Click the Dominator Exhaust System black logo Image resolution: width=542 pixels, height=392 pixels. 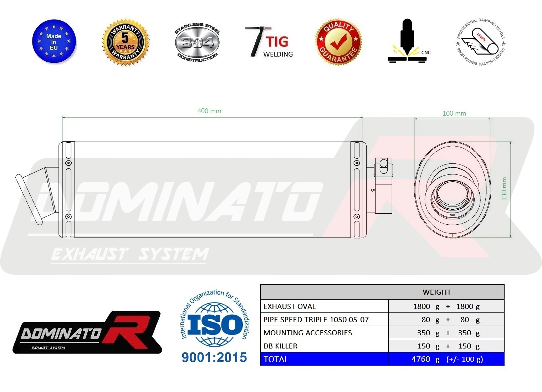click(x=87, y=332)
